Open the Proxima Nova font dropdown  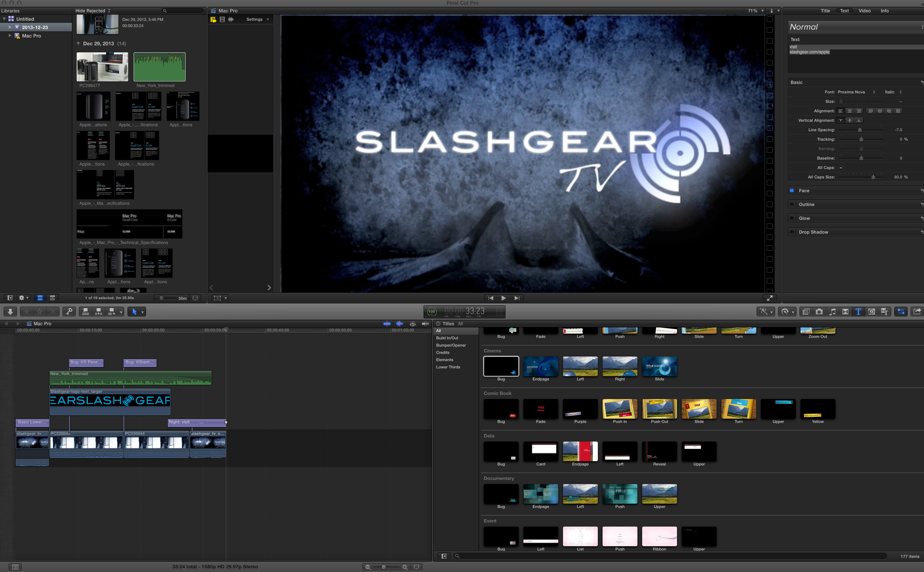click(856, 92)
